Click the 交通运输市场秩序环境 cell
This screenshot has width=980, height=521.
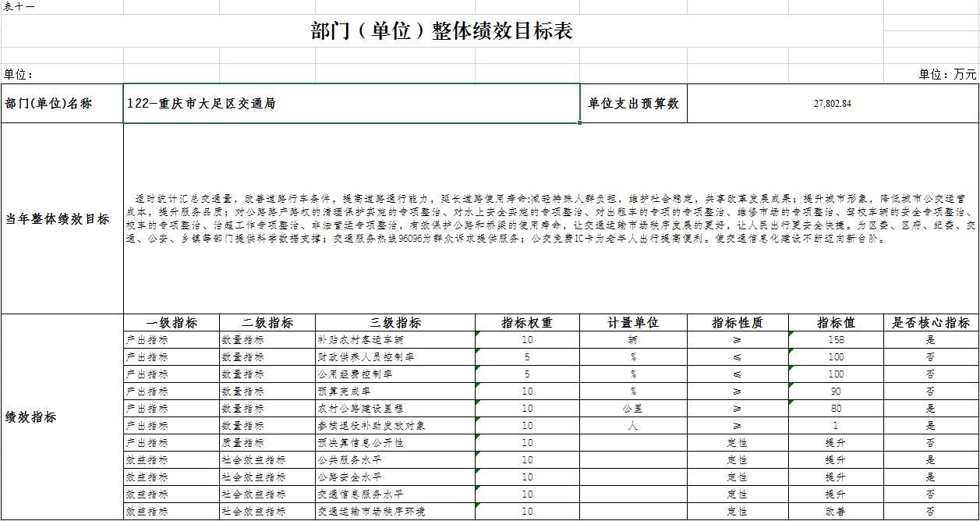[395, 512]
